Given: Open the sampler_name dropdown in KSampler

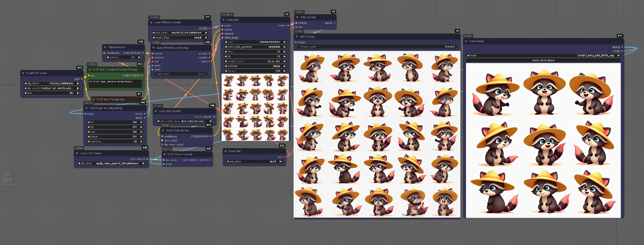Looking at the screenshot, I should coord(255,61).
